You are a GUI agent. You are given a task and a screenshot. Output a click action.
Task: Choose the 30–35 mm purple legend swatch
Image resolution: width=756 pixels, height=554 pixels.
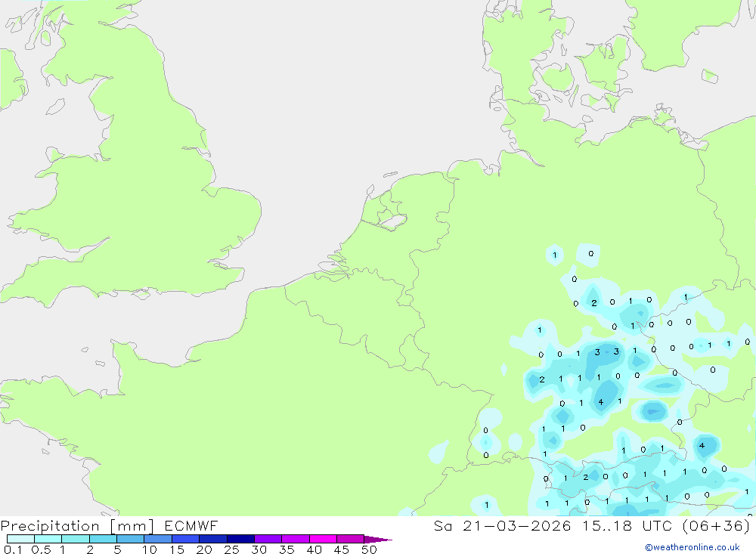click(x=268, y=539)
